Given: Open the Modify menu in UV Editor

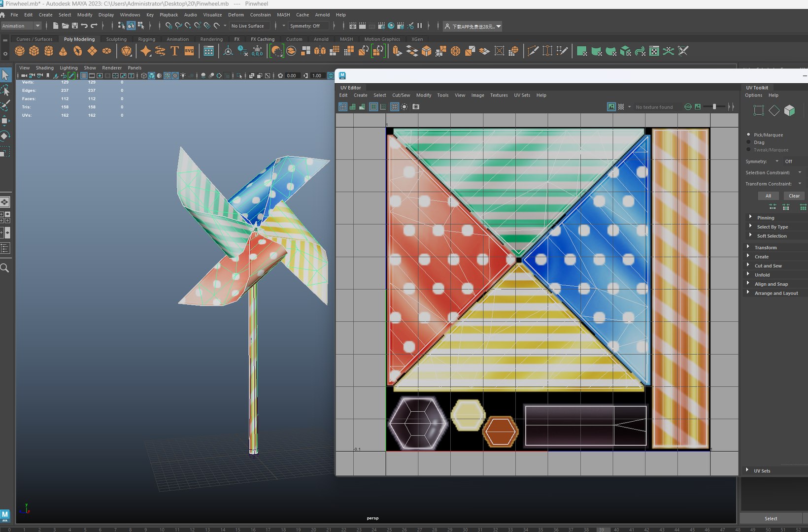Looking at the screenshot, I should point(424,95).
